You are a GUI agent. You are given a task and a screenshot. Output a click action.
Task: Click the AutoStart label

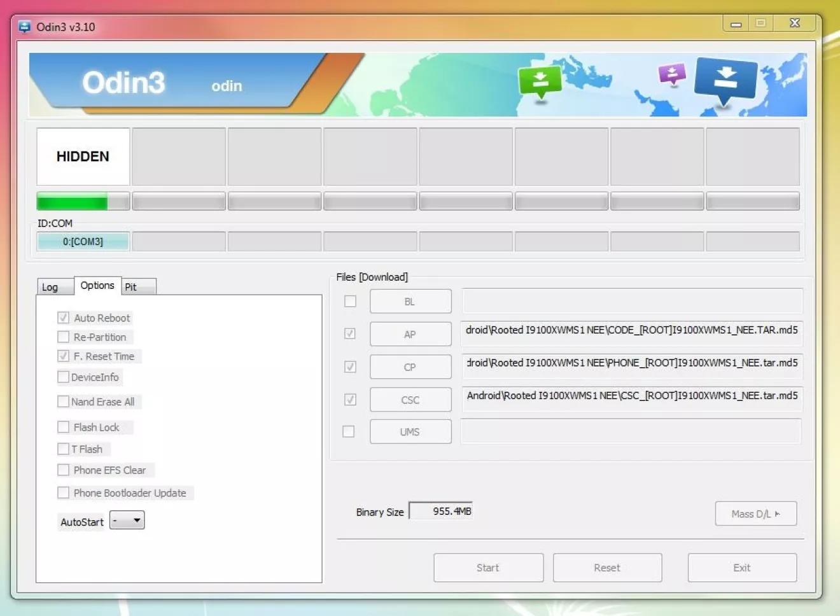click(x=82, y=522)
